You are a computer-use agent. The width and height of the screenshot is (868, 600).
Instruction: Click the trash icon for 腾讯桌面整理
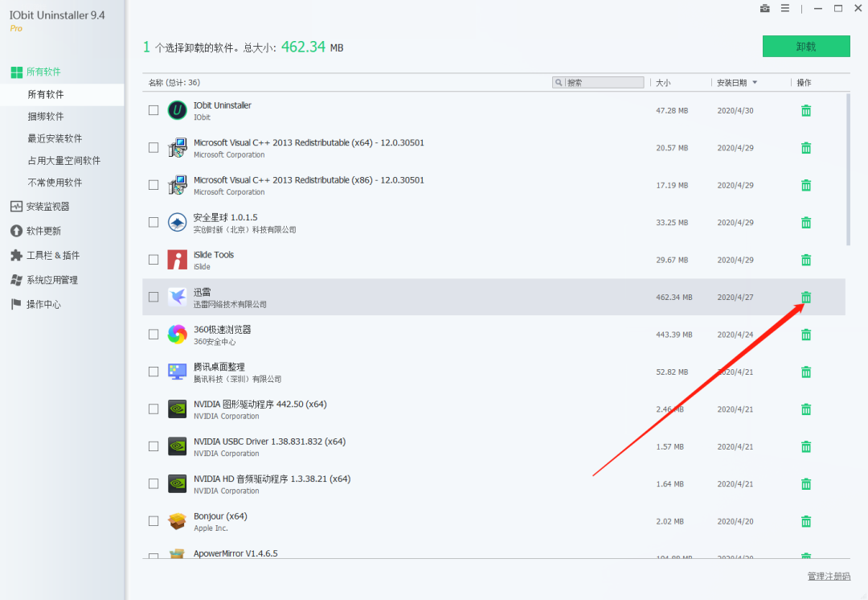[x=806, y=372]
